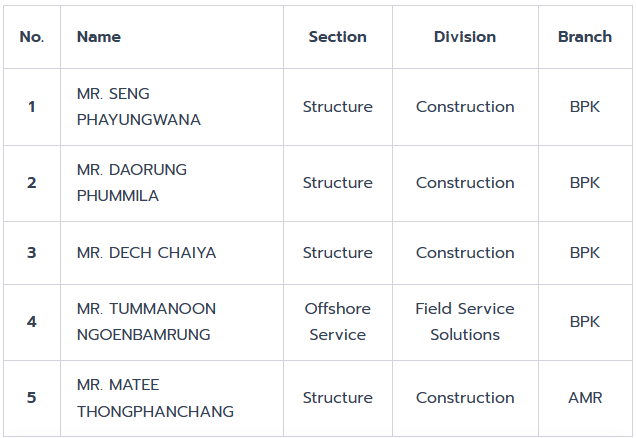Select the Division column header
Viewport: 636px width, 438px height.
pyautogui.click(x=465, y=37)
